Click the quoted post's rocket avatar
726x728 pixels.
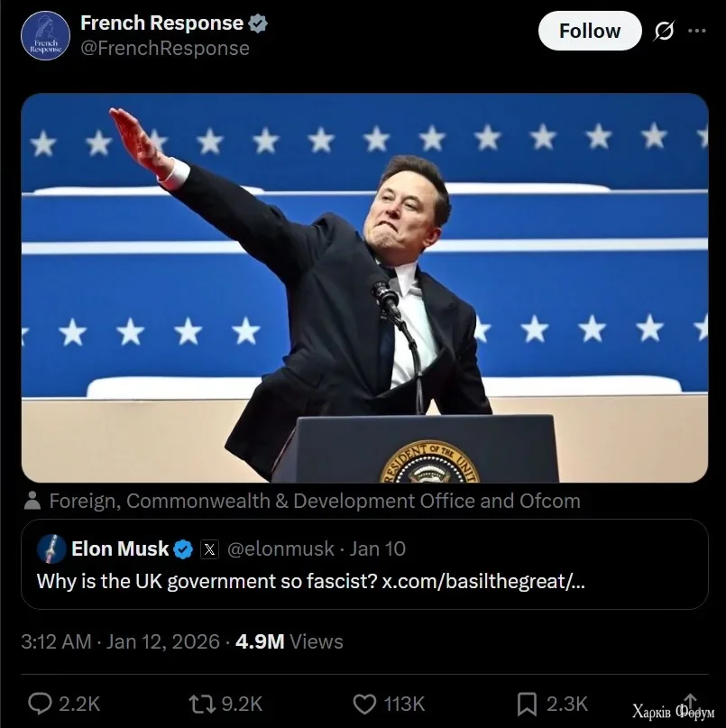coord(52,548)
